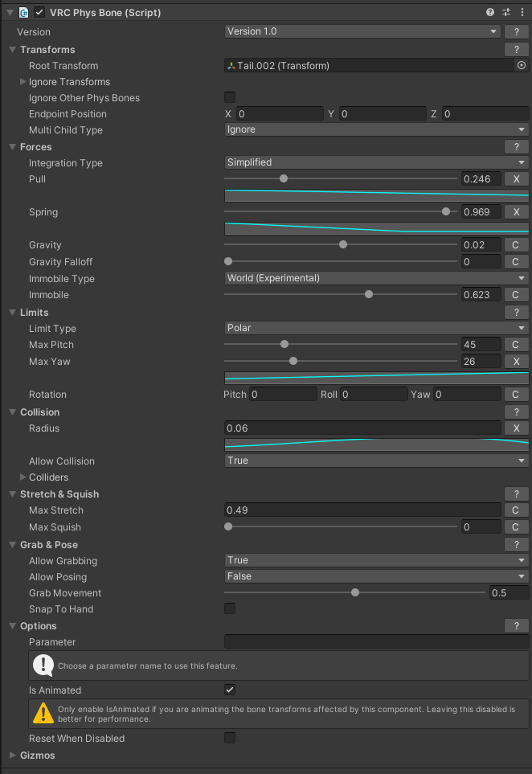Click the Grab Movement slider handle
The height and width of the screenshot is (774, 532).
(x=355, y=592)
